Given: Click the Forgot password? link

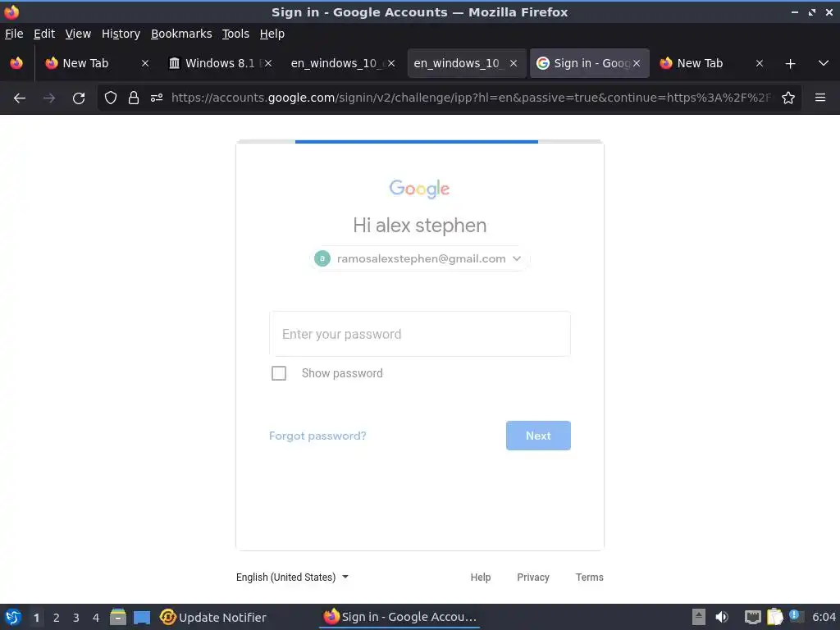Looking at the screenshot, I should coord(317,436).
